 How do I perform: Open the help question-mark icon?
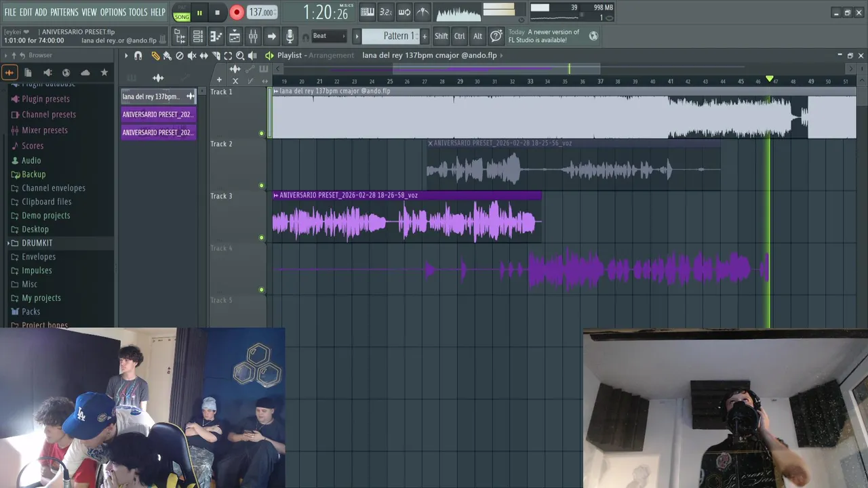click(x=496, y=36)
